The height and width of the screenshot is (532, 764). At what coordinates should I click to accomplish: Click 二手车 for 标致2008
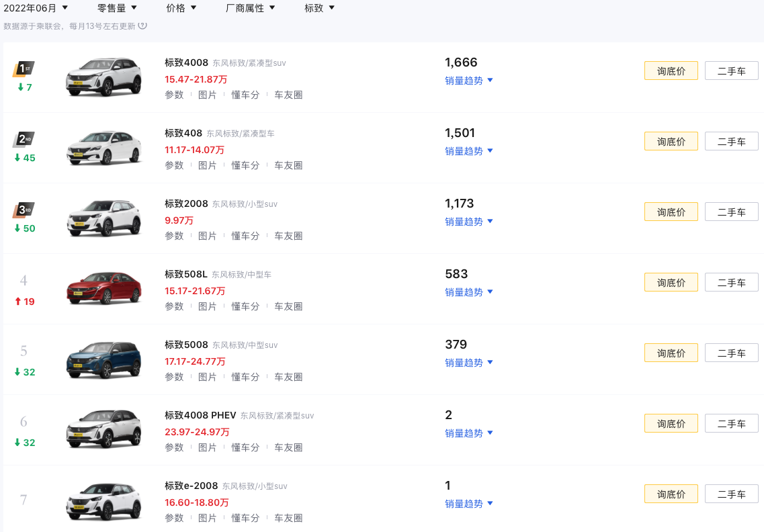tap(731, 212)
